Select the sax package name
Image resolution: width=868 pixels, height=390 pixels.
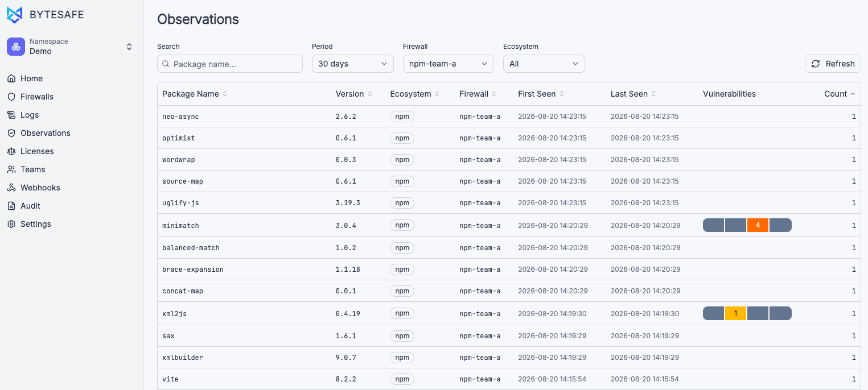click(168, 336)
